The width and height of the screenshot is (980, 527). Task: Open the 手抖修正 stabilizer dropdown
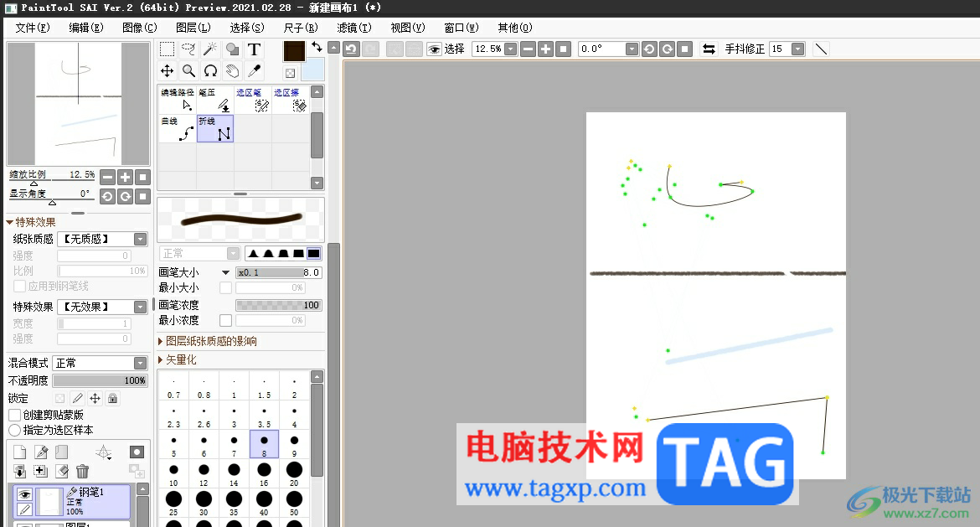point(798,49)
